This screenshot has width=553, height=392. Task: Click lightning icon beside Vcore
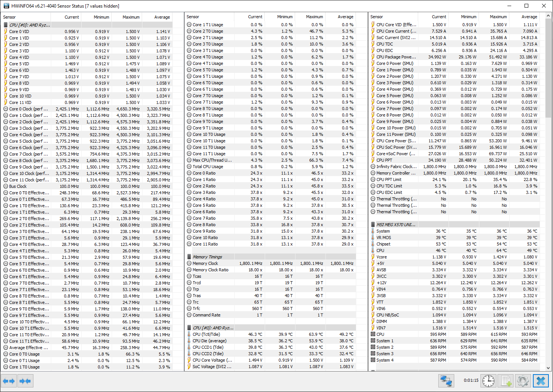[x=373, y=257]
